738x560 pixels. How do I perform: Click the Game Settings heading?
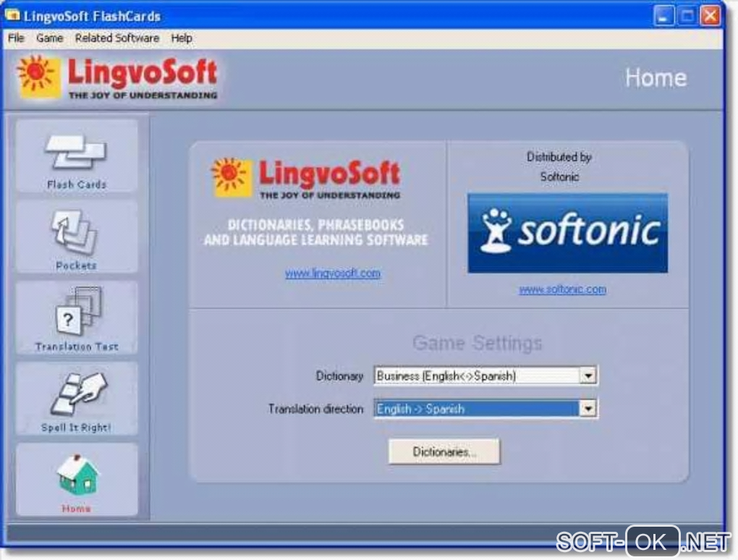[x=478, y=343]
